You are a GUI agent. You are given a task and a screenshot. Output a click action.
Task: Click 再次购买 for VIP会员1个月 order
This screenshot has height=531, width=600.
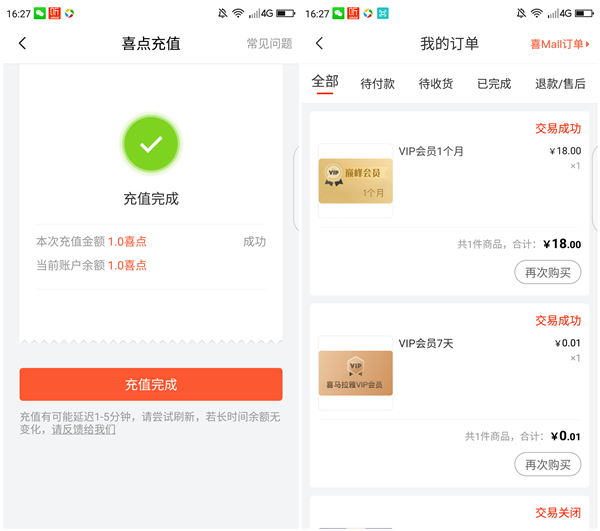547,272
